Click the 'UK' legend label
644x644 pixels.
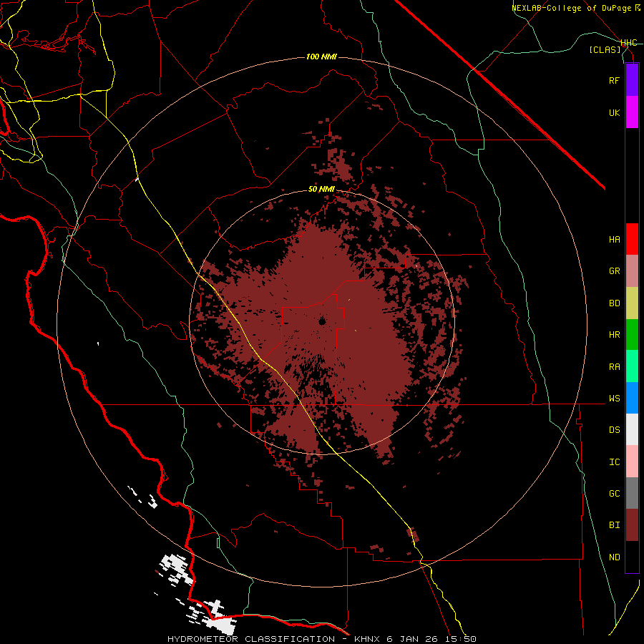click(x=614, y=113)
